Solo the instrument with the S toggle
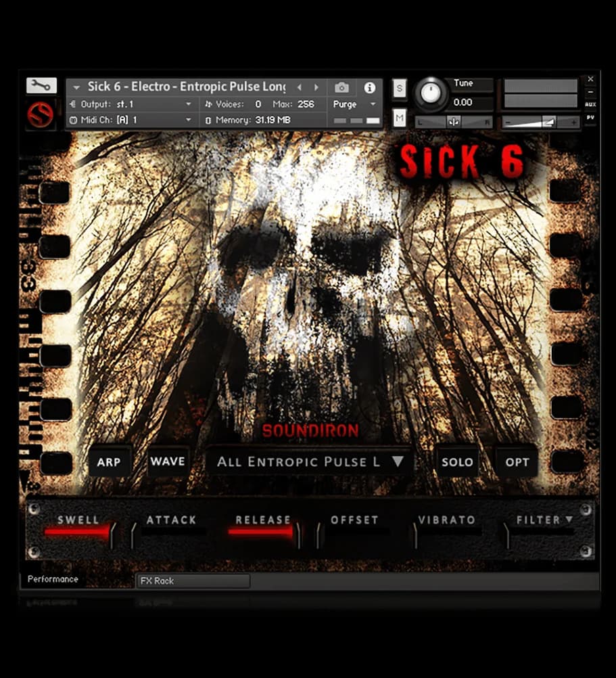 pos(399,88)
